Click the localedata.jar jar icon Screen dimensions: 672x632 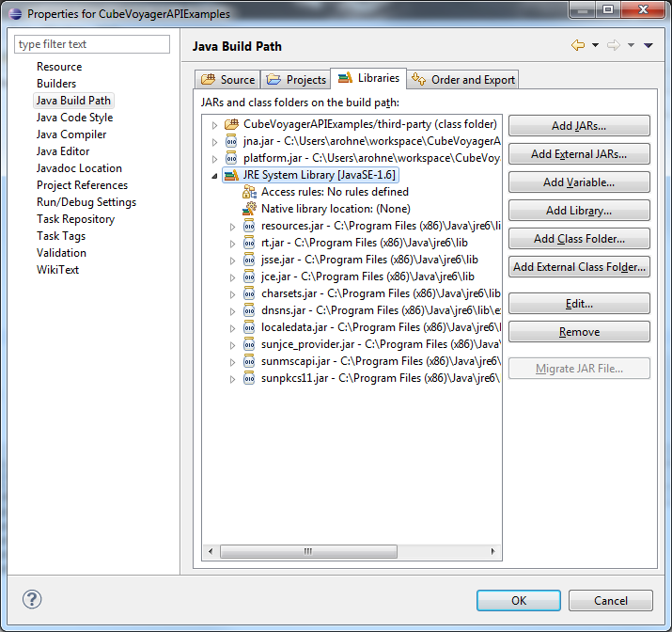point(249,327)
